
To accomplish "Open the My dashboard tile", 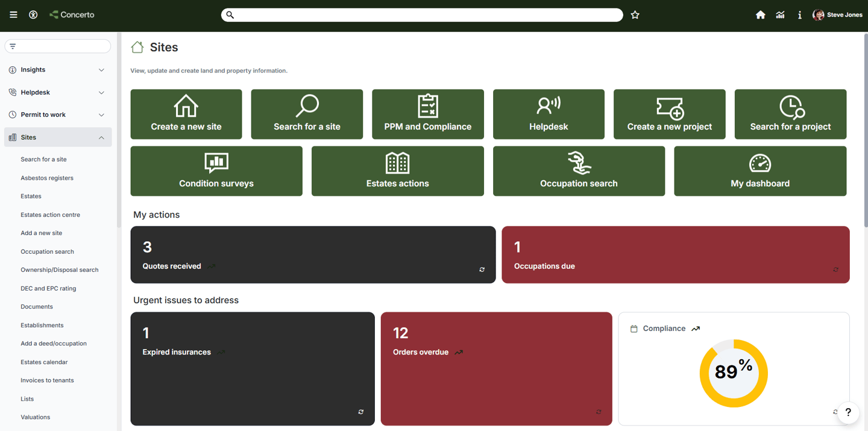I will tap(760, 171).
